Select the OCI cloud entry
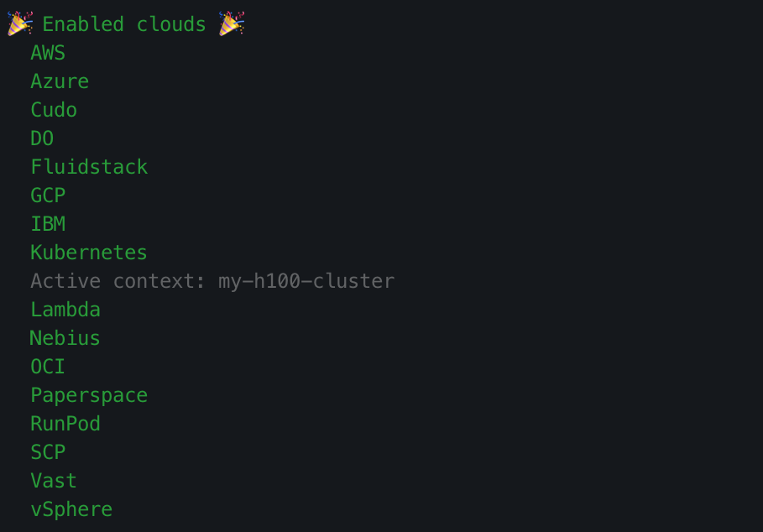 48,367
